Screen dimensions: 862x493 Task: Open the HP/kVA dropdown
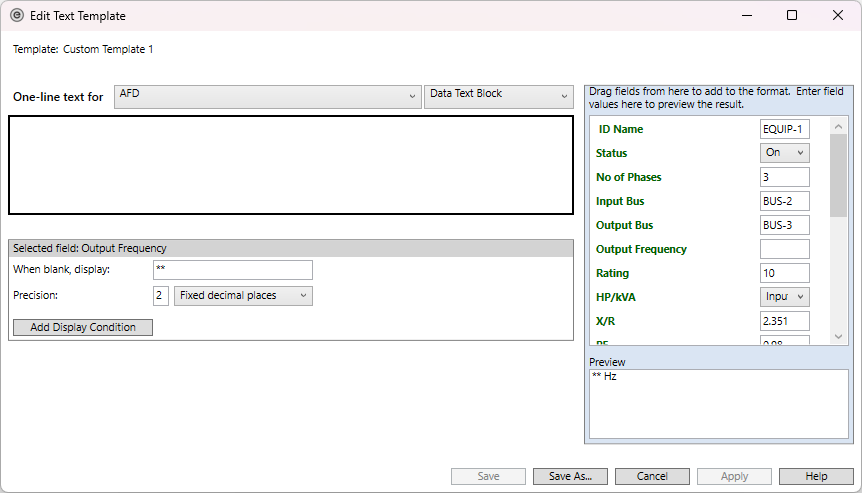[784, 297]
